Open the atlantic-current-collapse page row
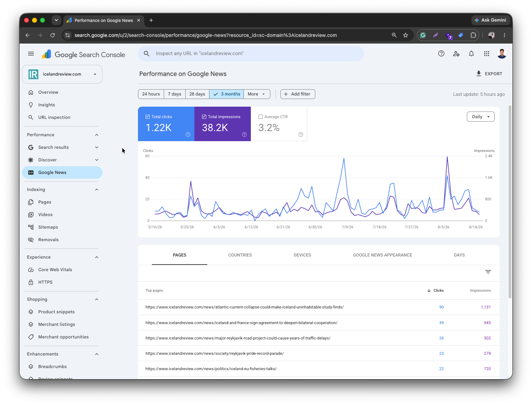The image size is (532, 405). (x=319, y=307)
